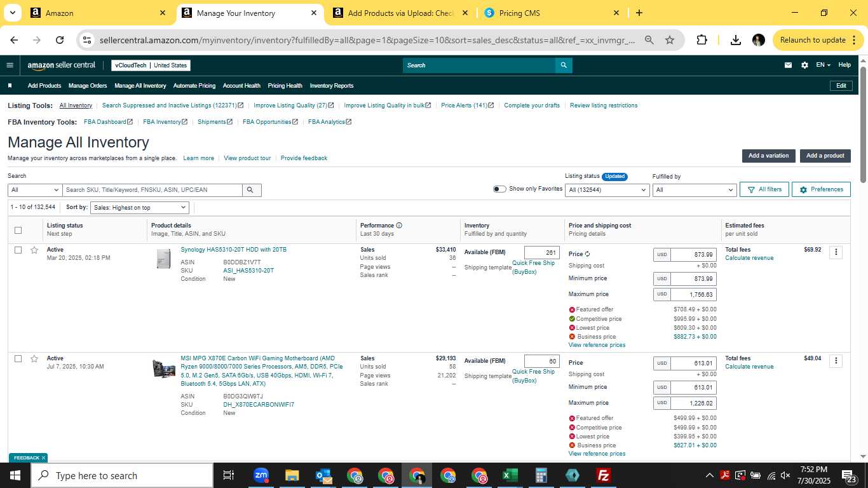This screenshot has width=868, height=488.
Task: Open Automate Pricing menu item
Action: tap(194, 86)
